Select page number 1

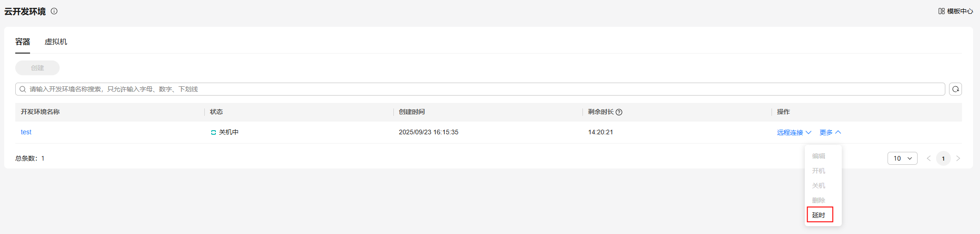pos(943,158)
